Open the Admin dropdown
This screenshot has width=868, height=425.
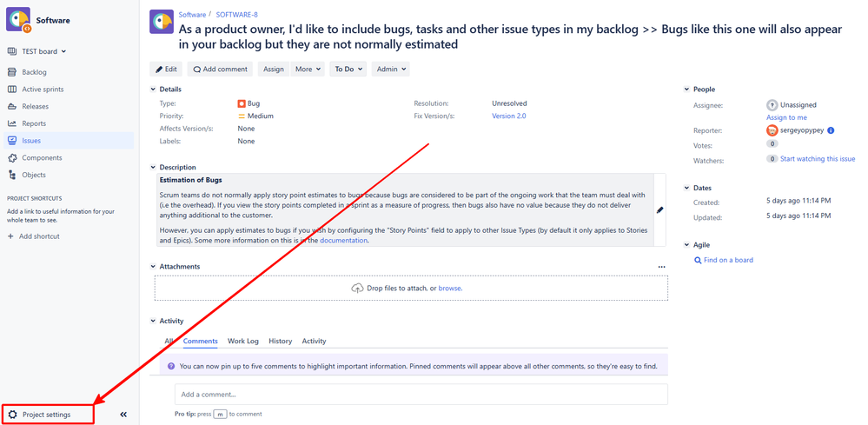point(391,70)
